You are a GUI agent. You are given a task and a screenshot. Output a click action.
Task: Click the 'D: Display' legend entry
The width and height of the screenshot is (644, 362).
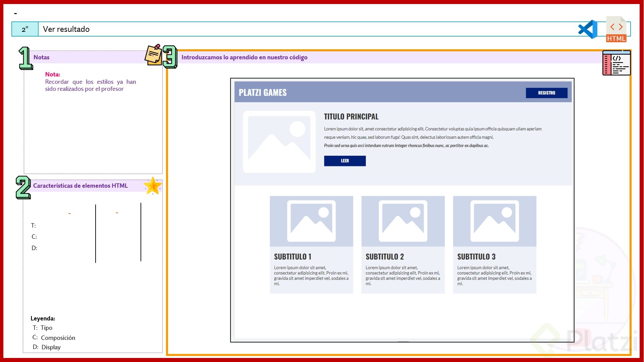pos(47,347)
